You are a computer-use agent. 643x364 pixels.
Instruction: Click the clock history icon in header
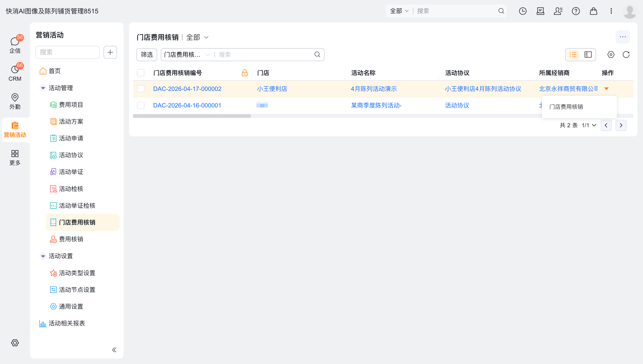tap(523, 11)
